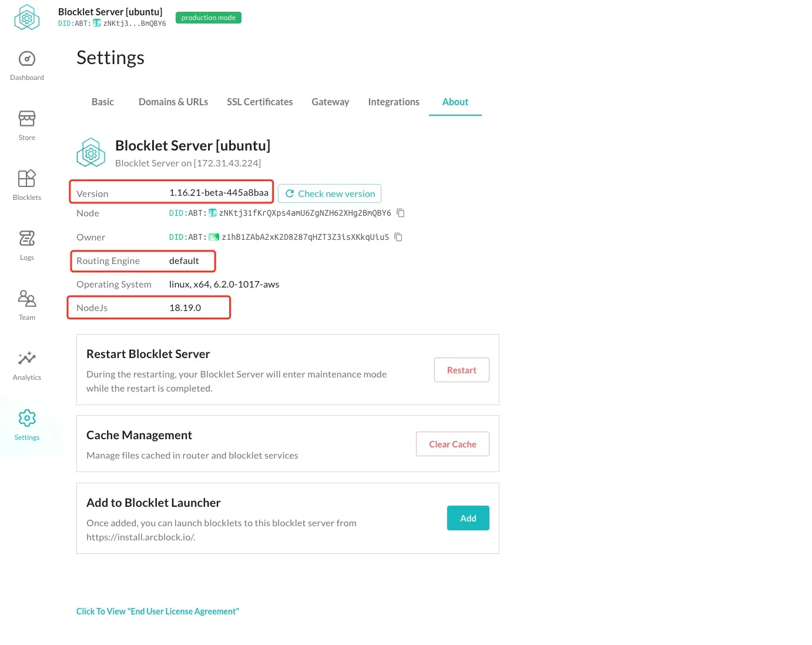Copy the Node DID address
This screenshot has height=645, width=812.
[401, 213]
